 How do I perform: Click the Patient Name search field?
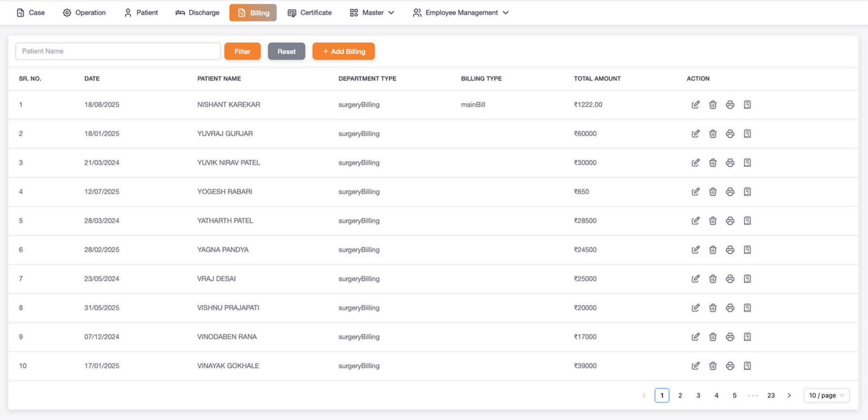[x=118, y=51]
